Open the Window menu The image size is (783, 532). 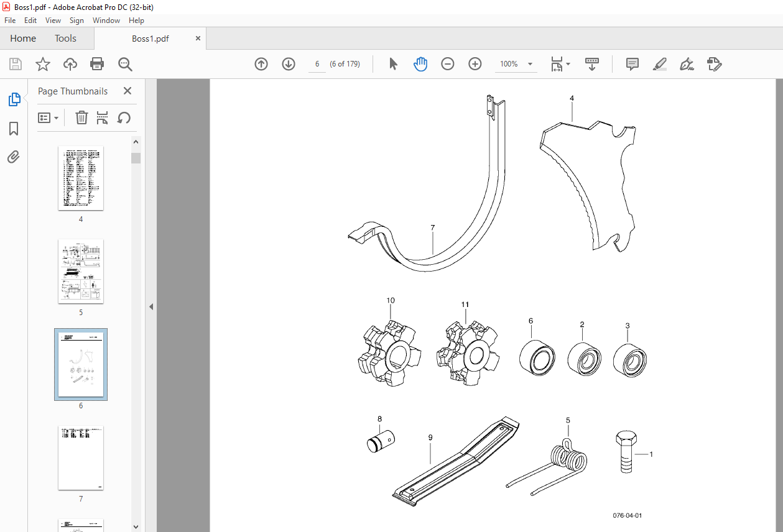(x=106, y=21)
